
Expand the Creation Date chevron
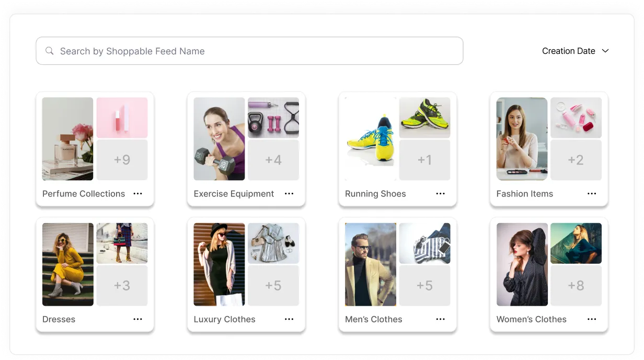click(605, 51)
